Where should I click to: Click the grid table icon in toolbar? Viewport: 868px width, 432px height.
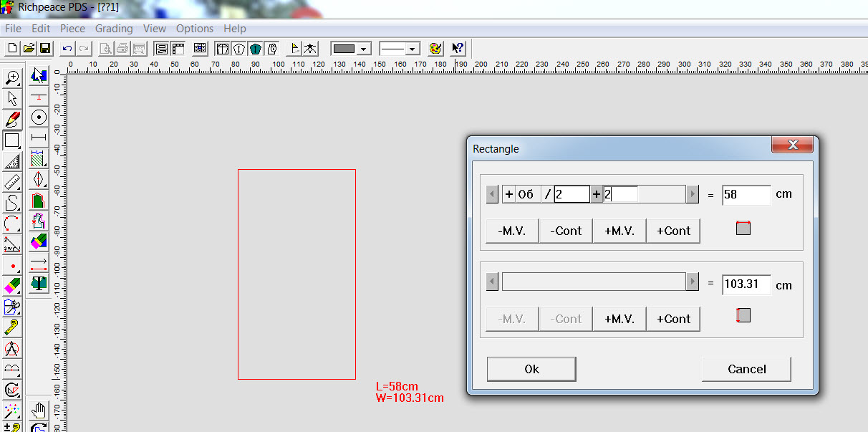point(200,49)
